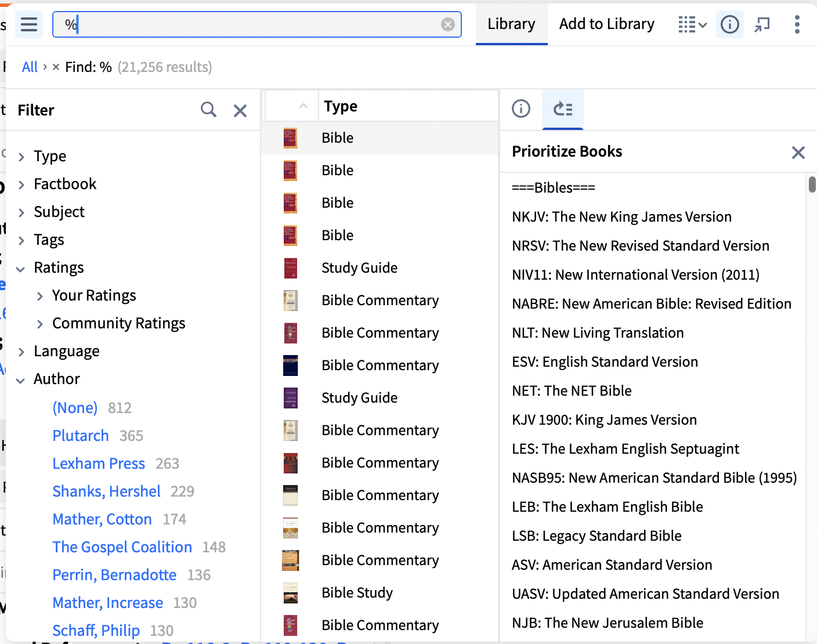Expand the Language filter group
Image resolution: width=817 pixels, height=644 pixels.
21,352
